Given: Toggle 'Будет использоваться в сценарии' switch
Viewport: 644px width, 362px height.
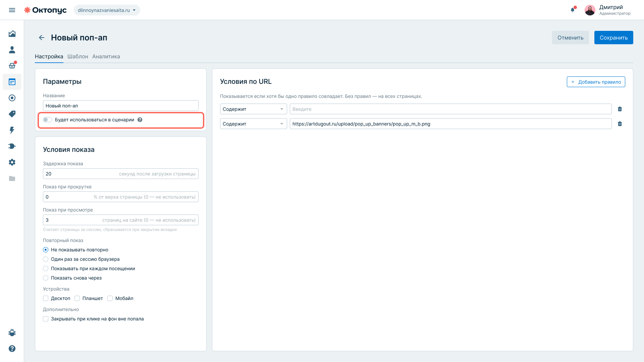Looking at the screenshot, I should click(48, 120).
